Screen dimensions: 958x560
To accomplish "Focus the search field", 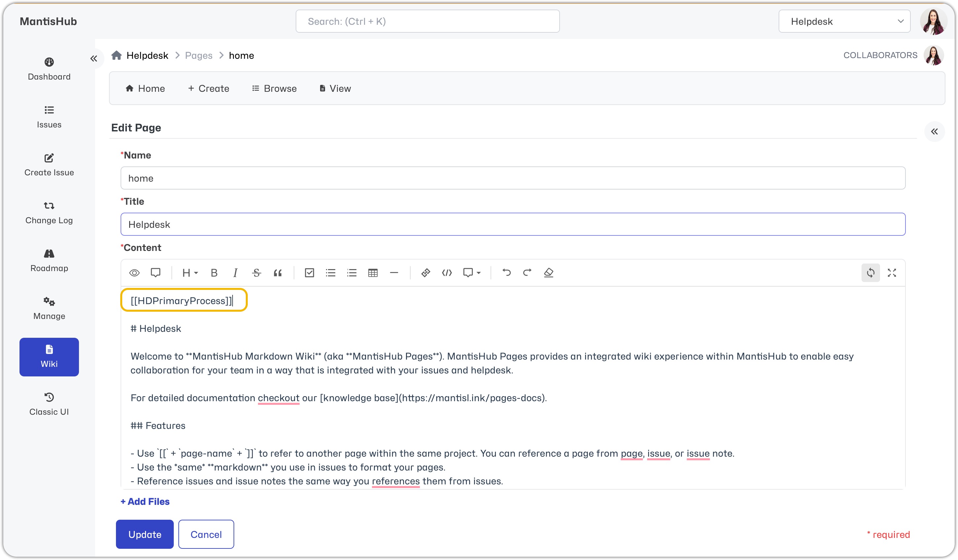I will (428, 21).
